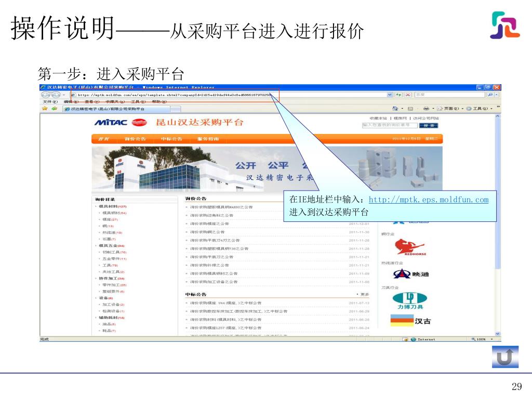Screen dimensions: 532x399
Task: Click the blue 搜索 button
Action: click(429, 126)
